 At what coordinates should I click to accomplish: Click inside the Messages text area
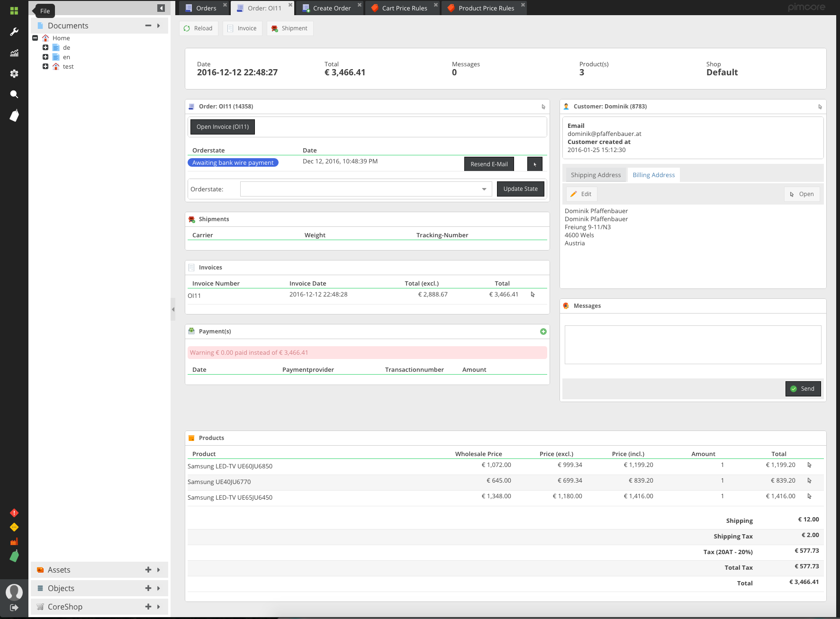coord(693,344)
